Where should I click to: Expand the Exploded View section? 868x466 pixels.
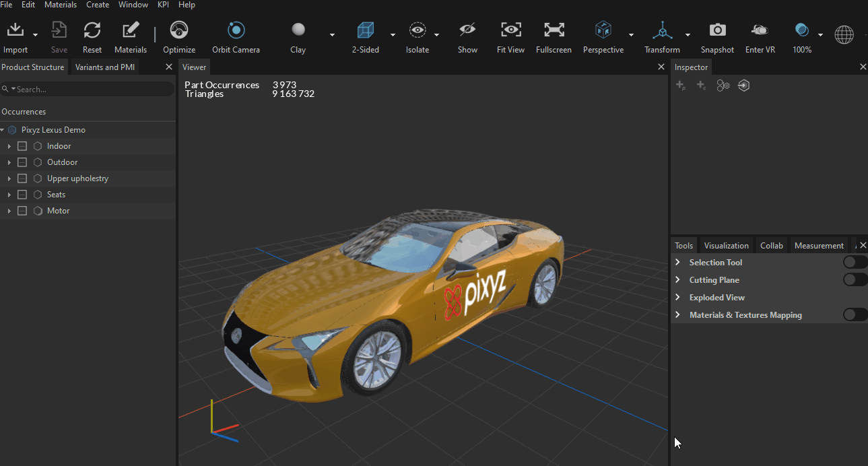click(x=678, y=298)
